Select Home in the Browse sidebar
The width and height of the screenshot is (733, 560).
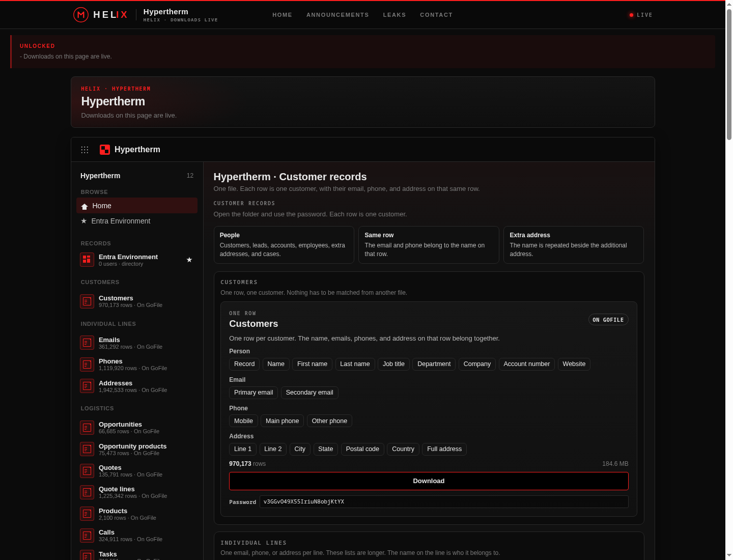pyautogui.click(x=137, y=206)
